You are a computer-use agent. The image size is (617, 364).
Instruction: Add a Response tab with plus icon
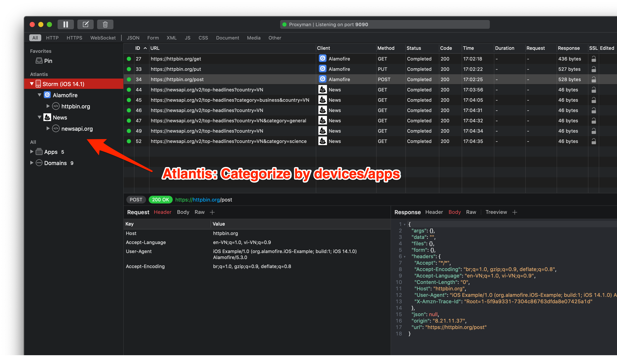[x=515, y=212]
